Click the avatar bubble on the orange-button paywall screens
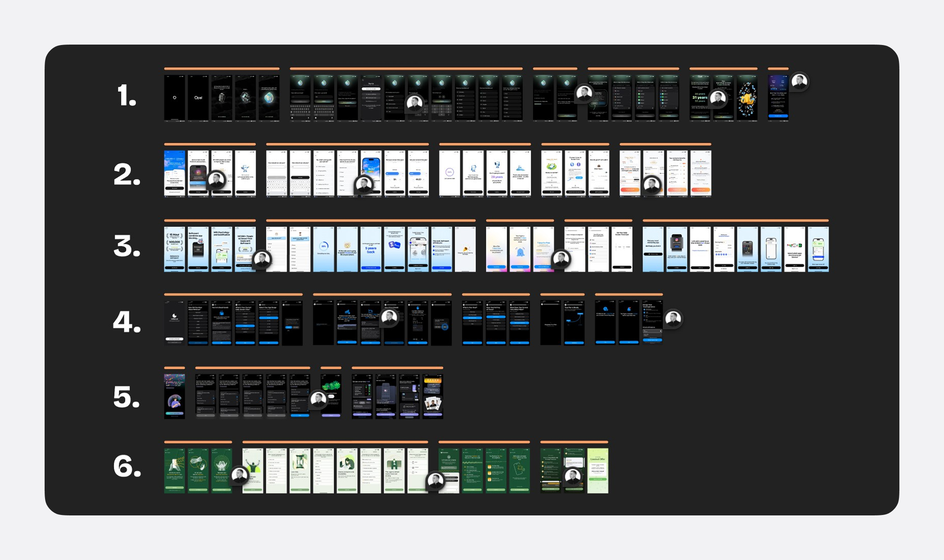944x560 pixels. coord(652,184)
